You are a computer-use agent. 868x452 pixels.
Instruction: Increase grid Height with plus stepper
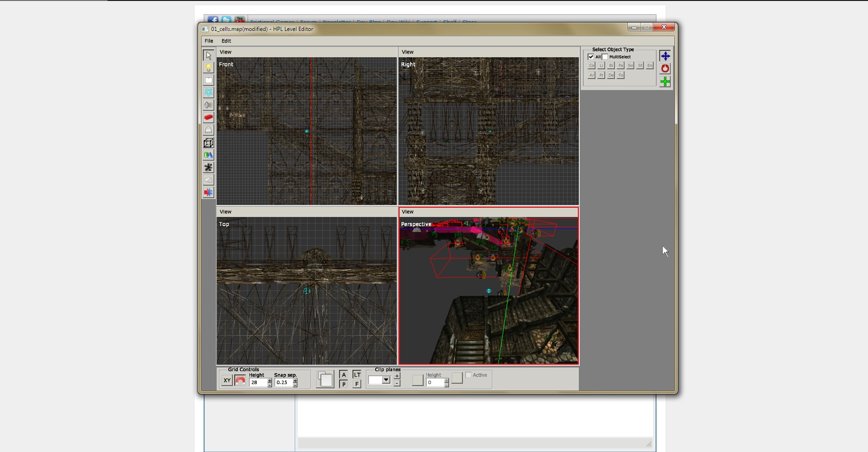tap(270, 380)
